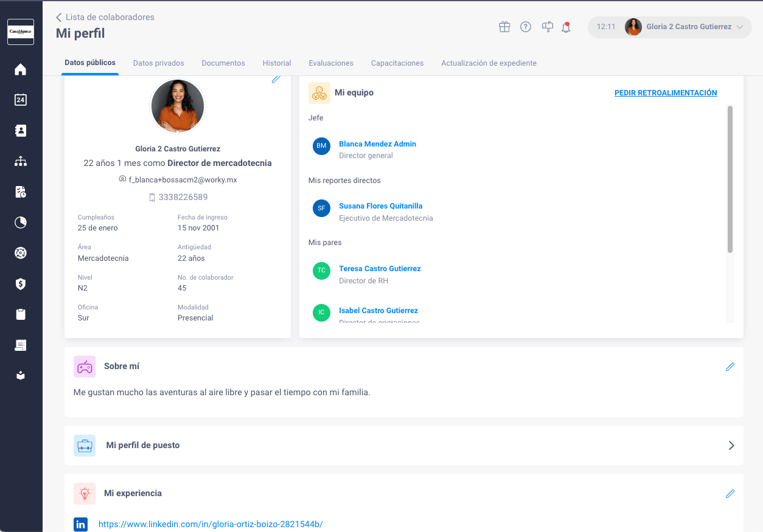
Task: Click the gift icon in the header
Action: tap(504, 27)
